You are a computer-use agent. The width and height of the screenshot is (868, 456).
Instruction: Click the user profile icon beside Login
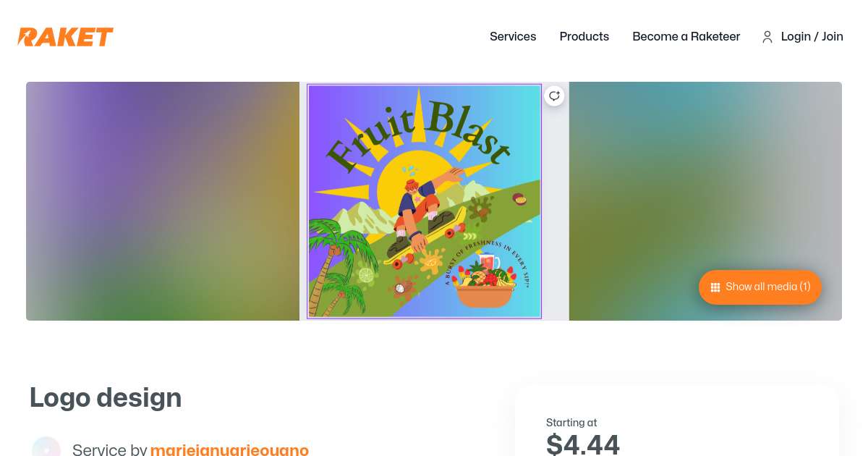(x=767, y=37)
